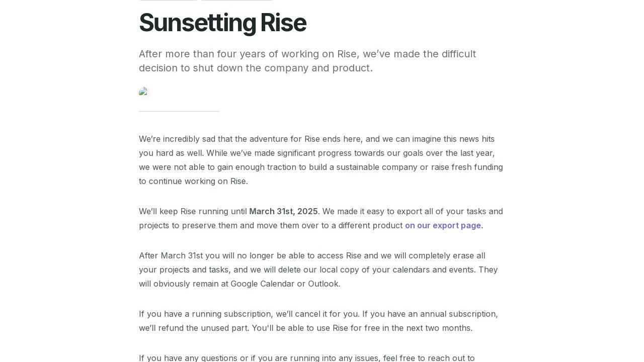Click the paragraph starting "After March 31st you"
Screen dimensions: 644x362
click(x=318, y=269)
